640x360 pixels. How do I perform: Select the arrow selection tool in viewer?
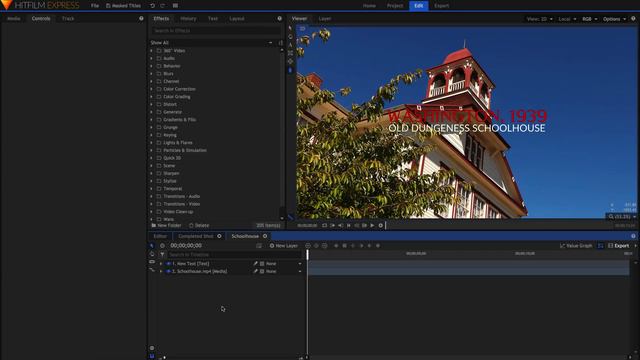tap(290, 28)
